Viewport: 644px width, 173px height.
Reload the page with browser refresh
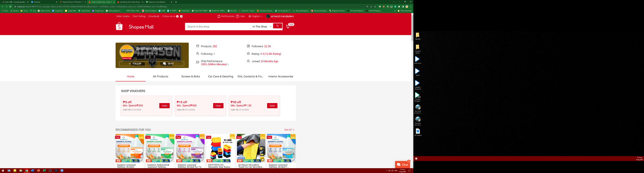pyautogui.click(x=10, y=6)
